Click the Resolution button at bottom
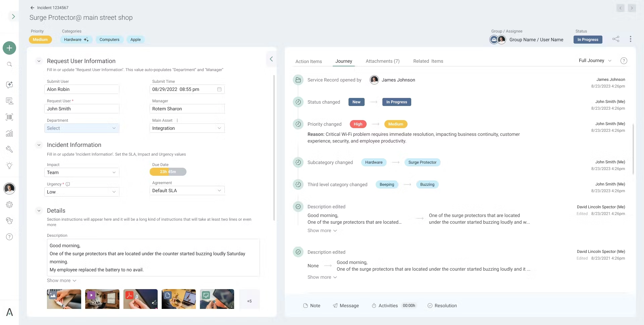Screen dimensions: 644x325 pyautogui.click(x=442, y=306)
